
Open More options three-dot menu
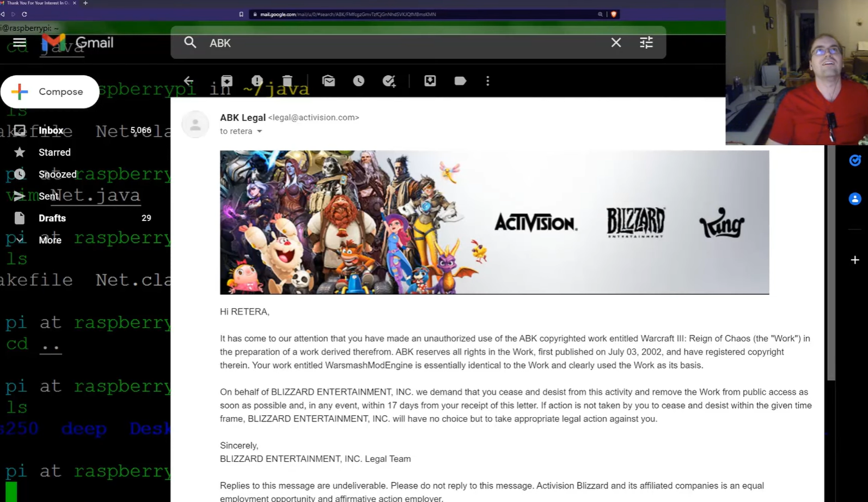pos(488,81)
